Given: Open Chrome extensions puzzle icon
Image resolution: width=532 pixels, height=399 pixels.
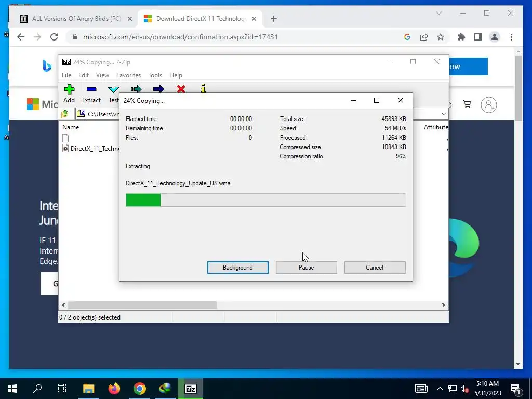Looking at the screenshot, I should [461, 37].
